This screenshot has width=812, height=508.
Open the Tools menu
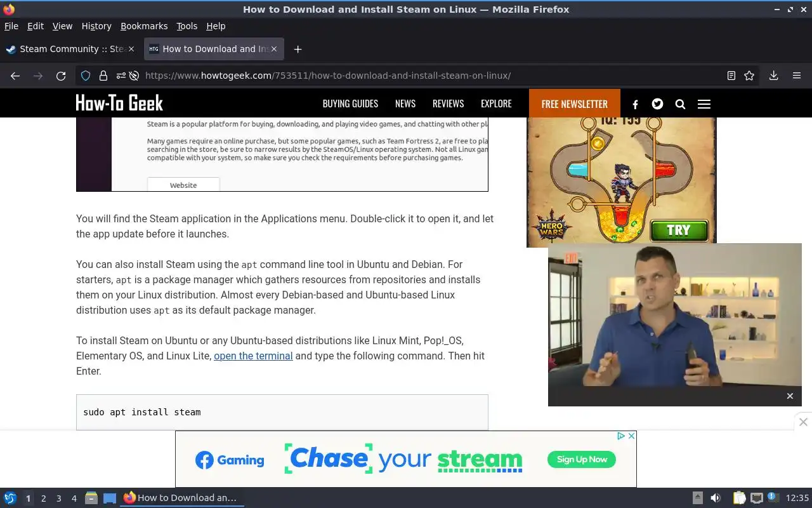tap(187, 26)
